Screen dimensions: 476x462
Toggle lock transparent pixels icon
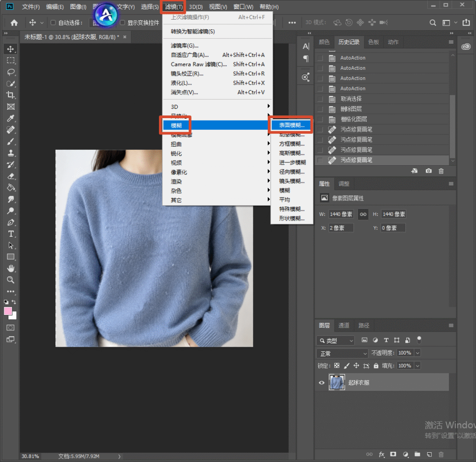[x=337, y=366]
